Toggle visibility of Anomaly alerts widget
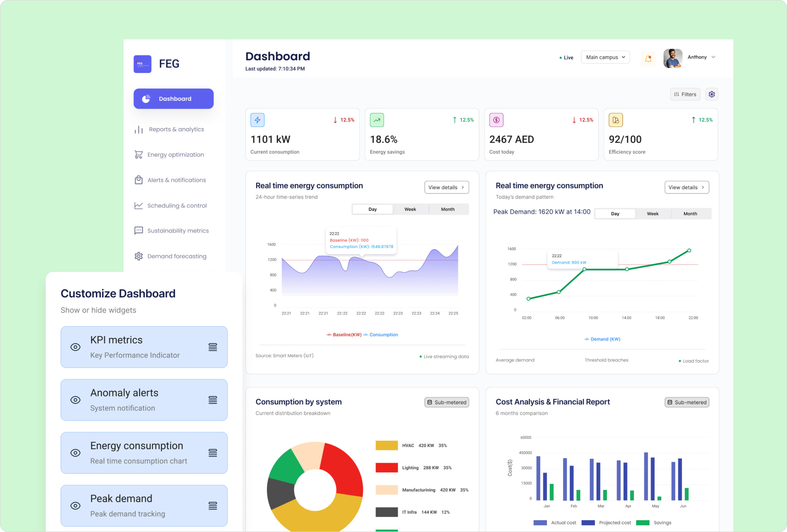This screenshot has width=787, height=532. click(75, 400)
